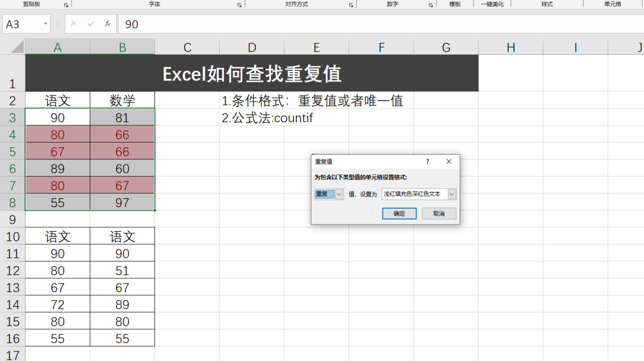The image size is (644, 361).
Task: Select cell B3 containing 81
Action: (122, 117)
